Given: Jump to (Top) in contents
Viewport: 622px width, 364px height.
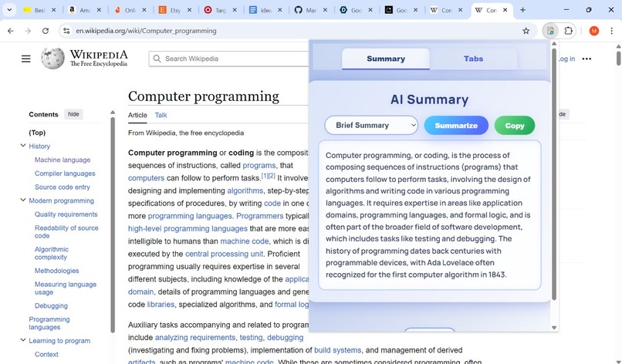Looking at the screenshot, I should tap(37, 133).
